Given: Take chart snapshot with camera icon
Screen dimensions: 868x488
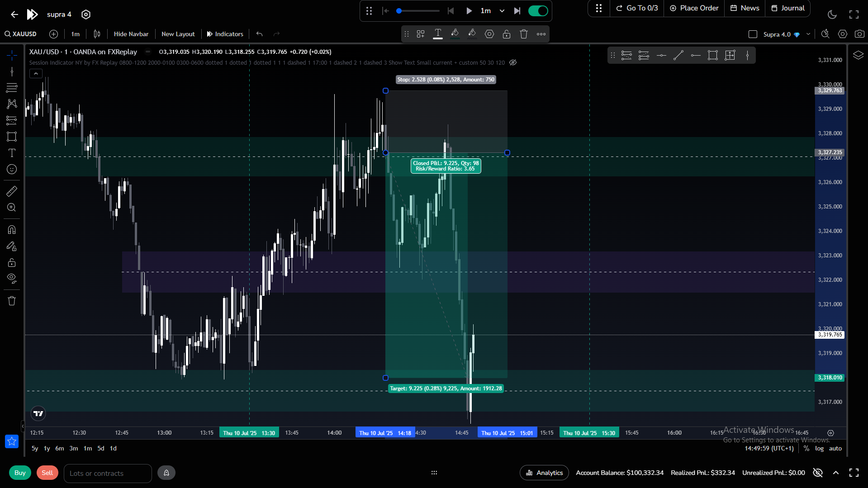Looking at the screenshot, I should click(x=859, y=34).
